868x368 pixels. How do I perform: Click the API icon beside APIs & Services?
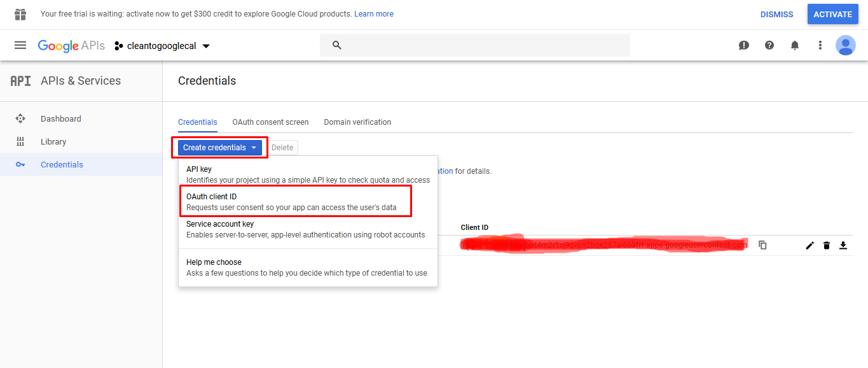tap(20, 81)
